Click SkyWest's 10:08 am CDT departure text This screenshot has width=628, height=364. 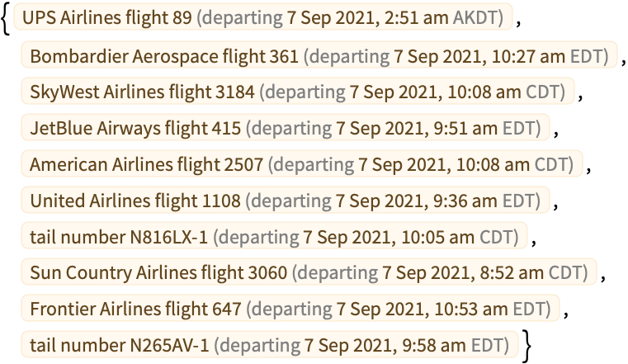(503, 92)
